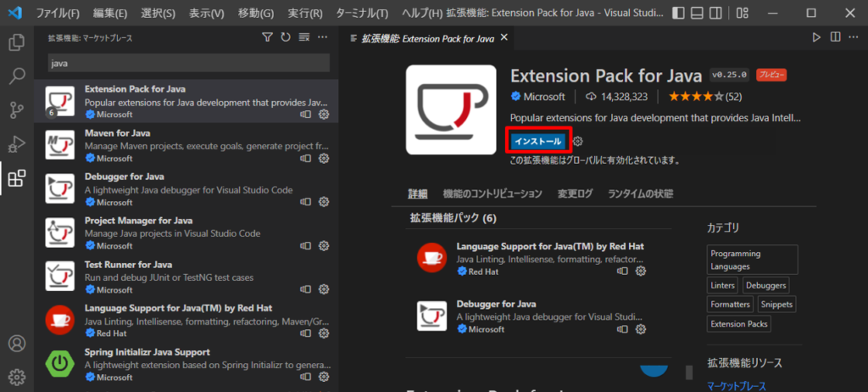Open gear menu for Spring Initializr Java Support

point(325,377)
